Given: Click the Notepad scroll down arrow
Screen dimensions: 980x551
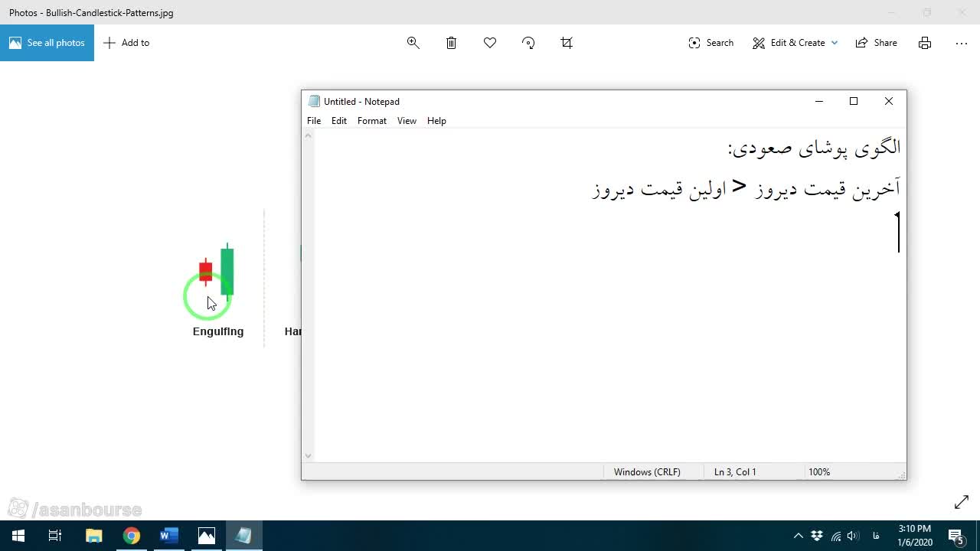Looking at the screenshot, I should [308, 456].
